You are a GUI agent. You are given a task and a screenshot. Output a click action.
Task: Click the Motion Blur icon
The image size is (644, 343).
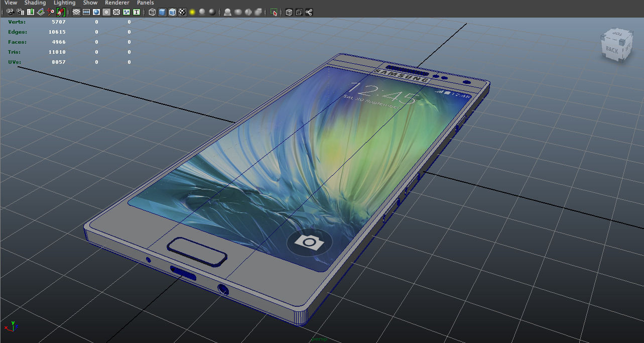(x=228, y=12)
